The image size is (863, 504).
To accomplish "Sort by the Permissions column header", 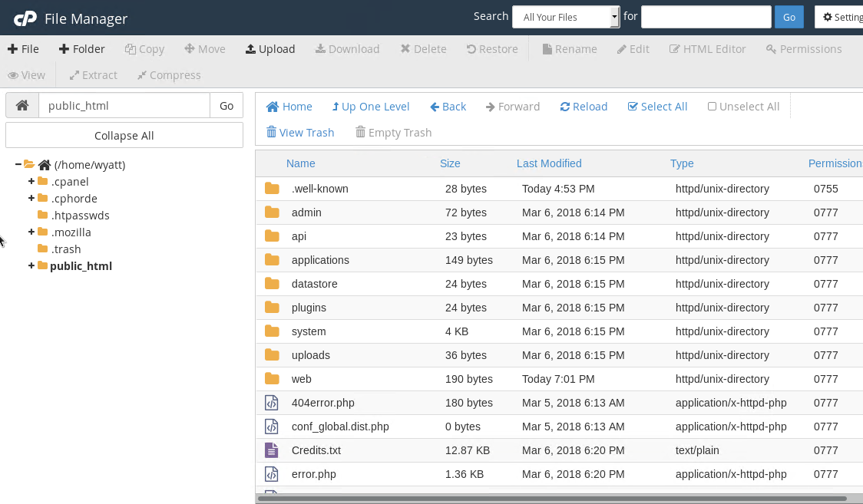I will [x=835, y=163].
